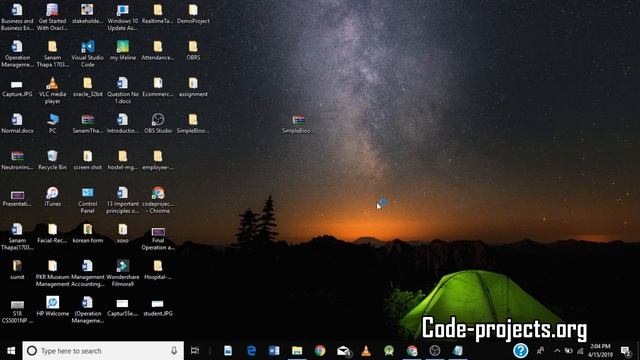Switch to OBS Studio in the taskbar
Image resolution: width=640 pixels, height=360 pixels.
[x=435, y=351]
